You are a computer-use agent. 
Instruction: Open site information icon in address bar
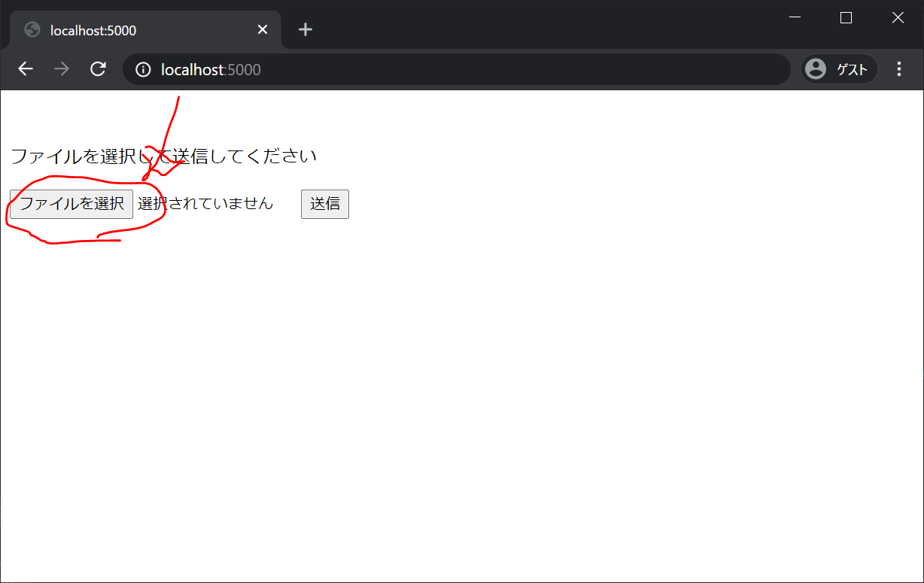pos(143,70)
